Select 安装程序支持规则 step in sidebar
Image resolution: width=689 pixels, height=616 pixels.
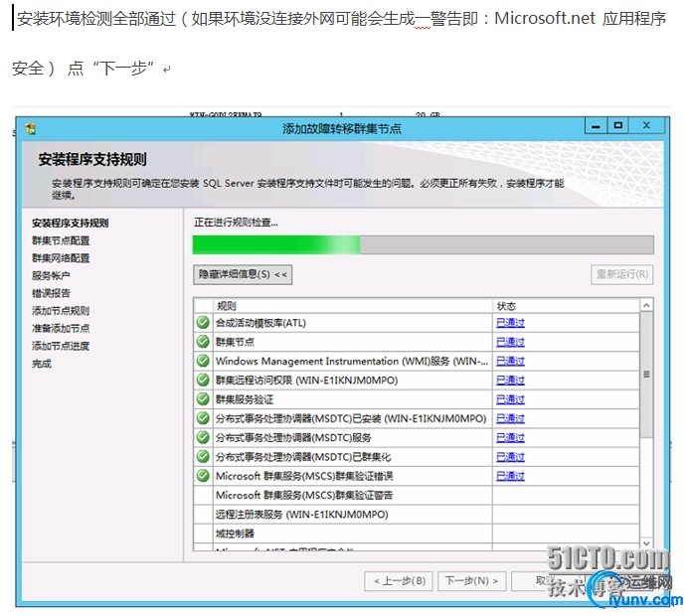pos(71,223)
